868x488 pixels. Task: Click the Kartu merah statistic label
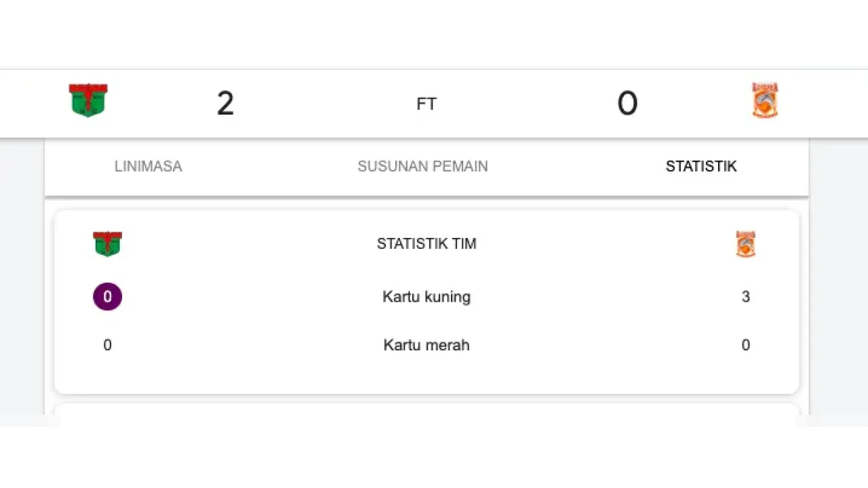tap(427, 345)
